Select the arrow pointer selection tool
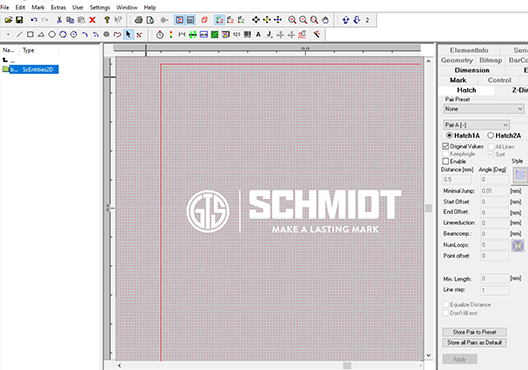The image size is (528, 370). point(128,34)
